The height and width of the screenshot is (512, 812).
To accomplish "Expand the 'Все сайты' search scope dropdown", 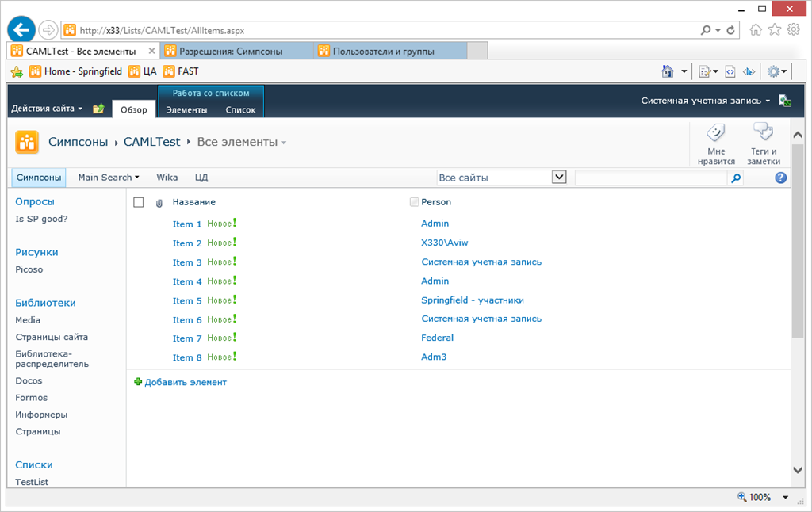I will point(559,177).
